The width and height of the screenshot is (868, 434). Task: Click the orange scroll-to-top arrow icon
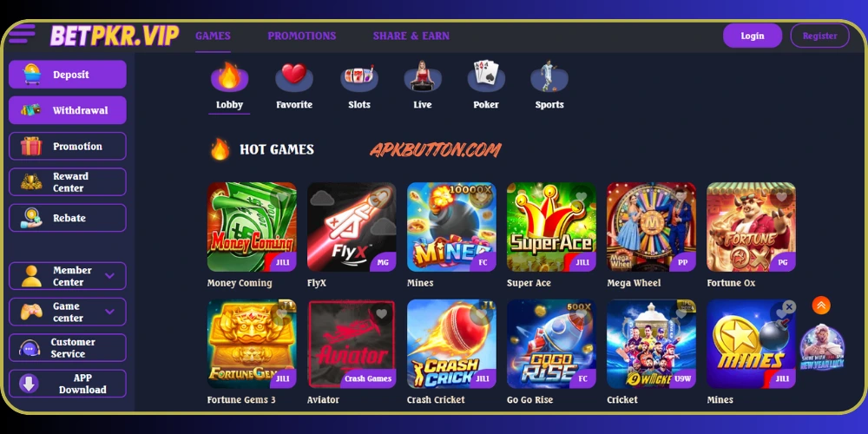821,305
